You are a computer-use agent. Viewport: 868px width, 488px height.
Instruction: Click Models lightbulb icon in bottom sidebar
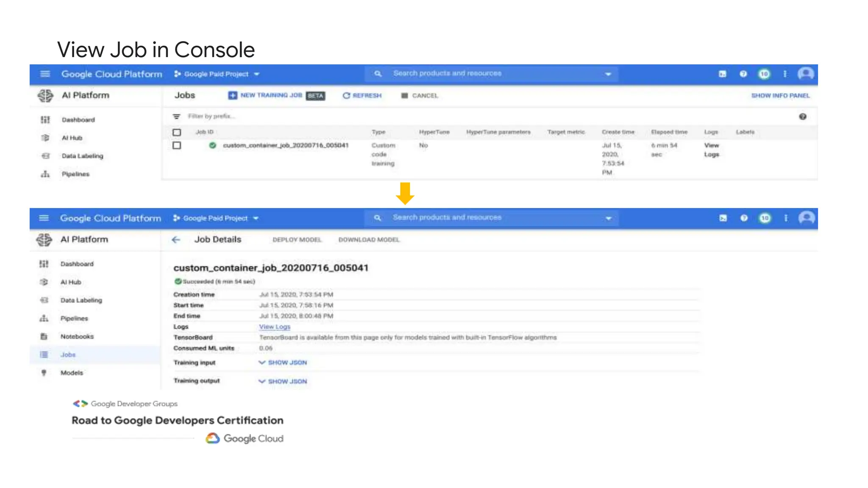(44, 373)
